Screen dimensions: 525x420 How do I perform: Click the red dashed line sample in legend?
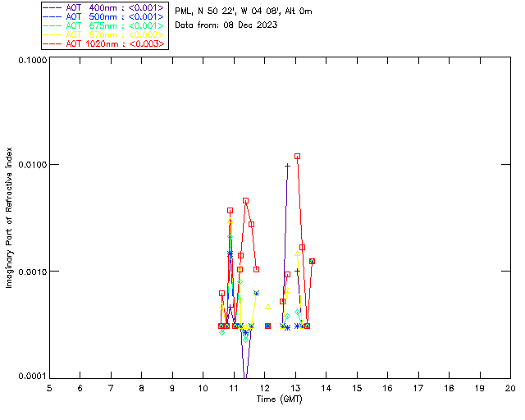pyautogui.click(x=52, y=43)
